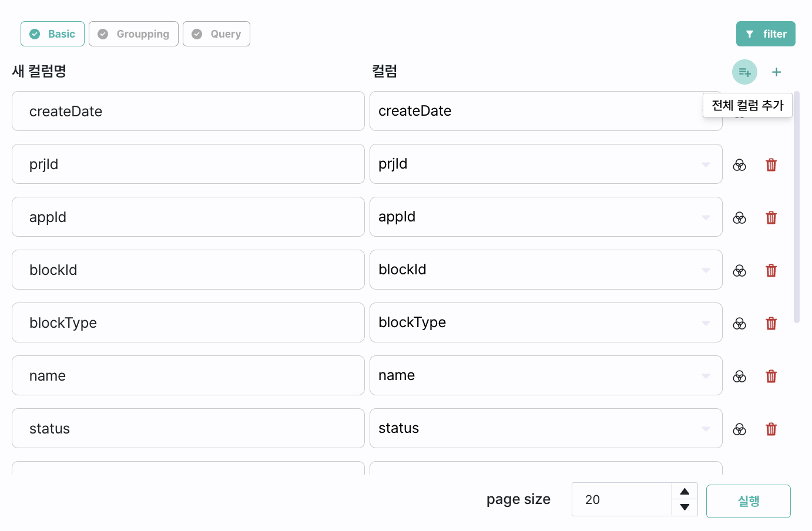Screen dimensions: 812x531
Task: Click the add all columns icon
Action: pos(744,72)
